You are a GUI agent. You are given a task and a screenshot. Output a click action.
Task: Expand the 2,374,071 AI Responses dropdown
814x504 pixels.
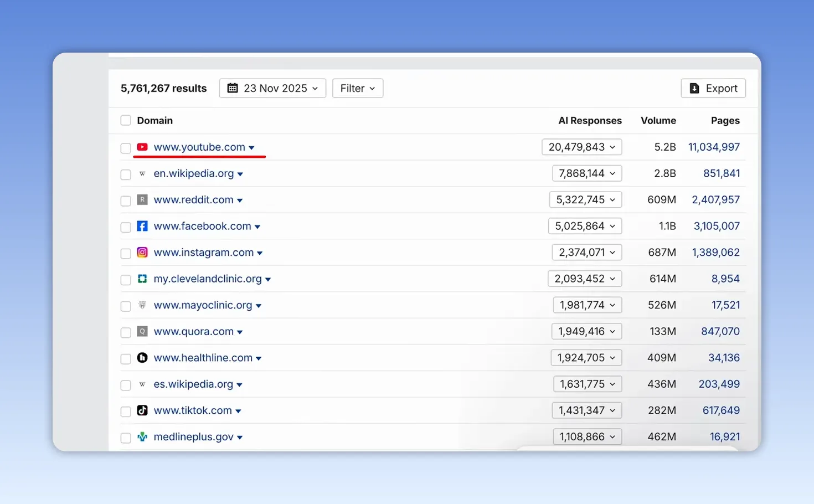coord(587,252)
